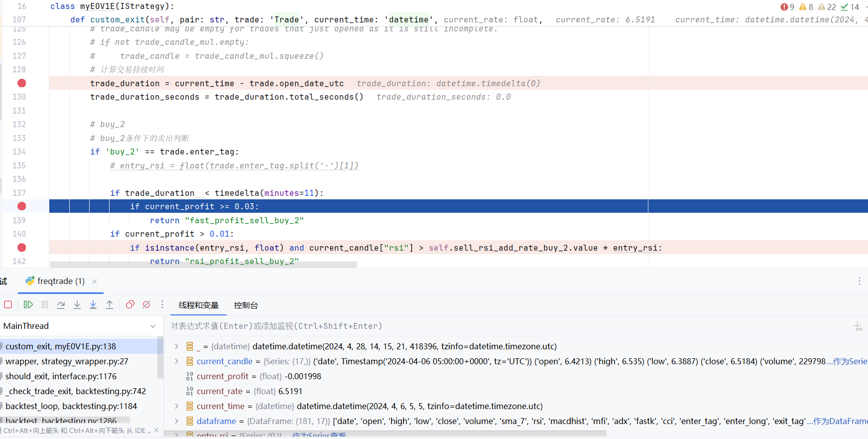This screenshot has height=439, width=868.
Task: Click line number 140 in gutter
Action: [19, 234]
